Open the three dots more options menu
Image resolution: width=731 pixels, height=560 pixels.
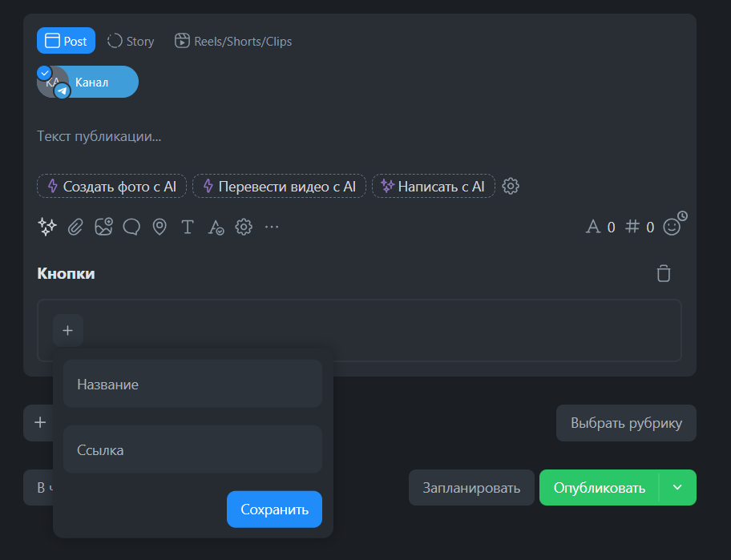(x=272, y=227)
